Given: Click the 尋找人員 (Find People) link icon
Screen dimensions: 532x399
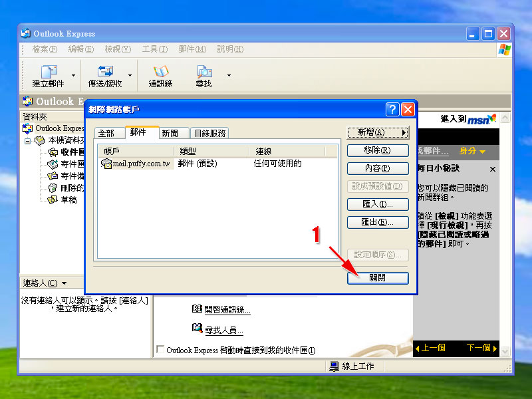Looking at the screenshot, I should click(x=197, y=328).
